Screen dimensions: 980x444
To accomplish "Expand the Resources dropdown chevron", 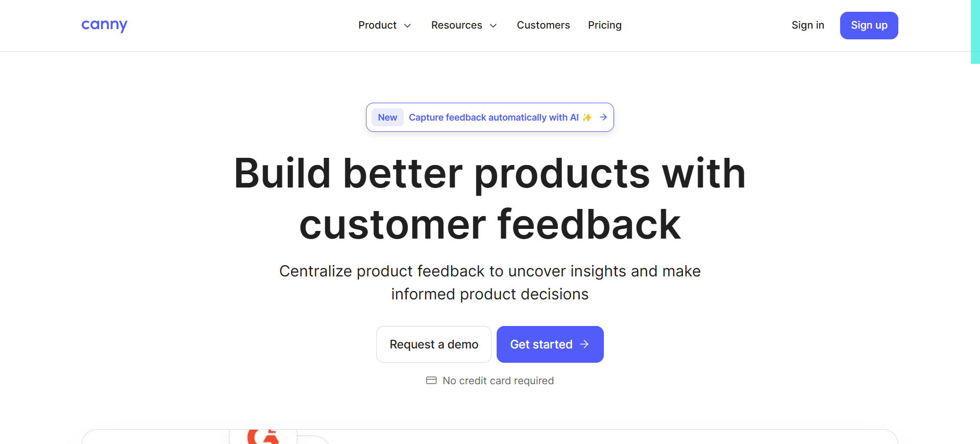I will [x=493, y=26].
